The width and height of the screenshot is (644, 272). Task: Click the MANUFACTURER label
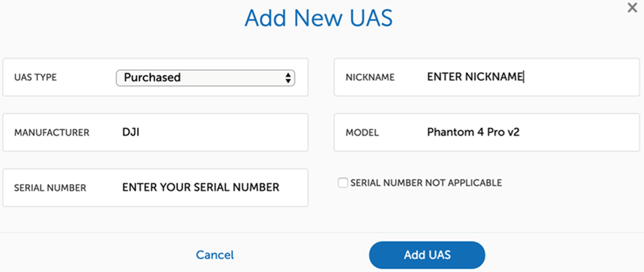51,132
